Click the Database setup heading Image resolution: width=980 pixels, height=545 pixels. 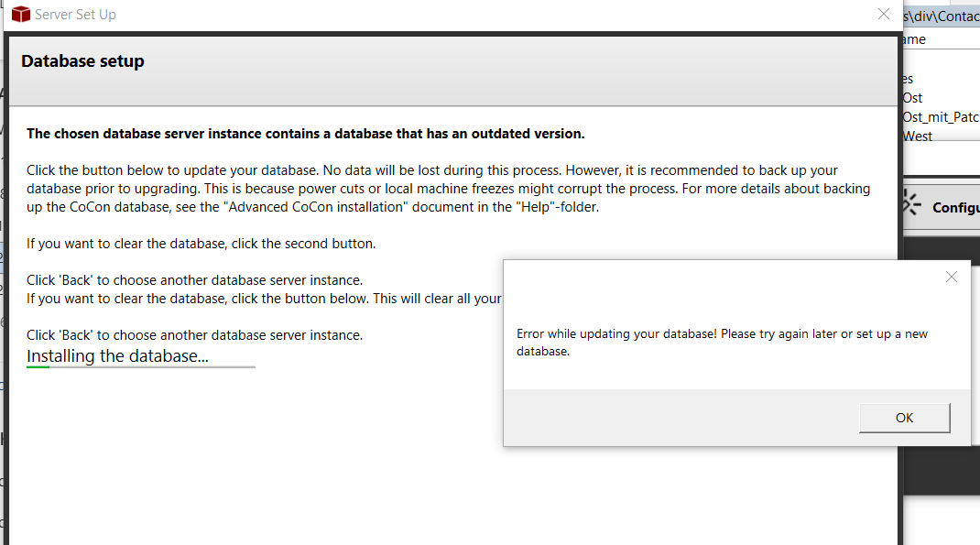click(x=82, y=61)
